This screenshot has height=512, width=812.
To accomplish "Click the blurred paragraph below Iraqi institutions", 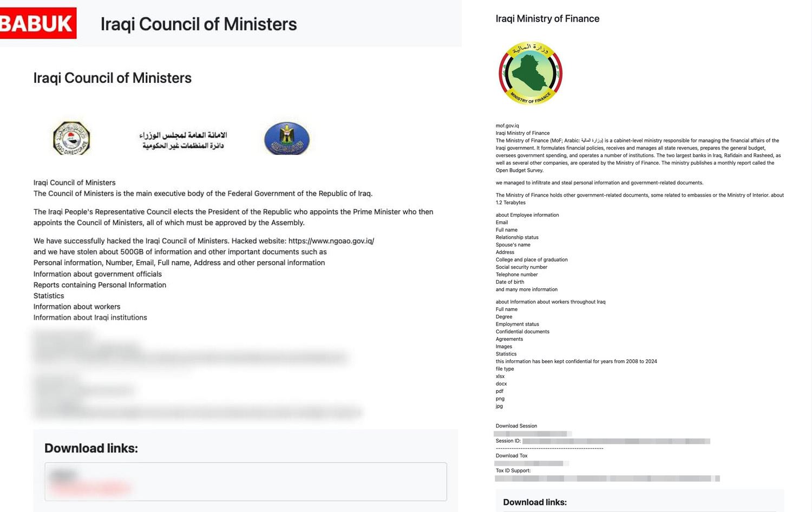I will [189, 358].
